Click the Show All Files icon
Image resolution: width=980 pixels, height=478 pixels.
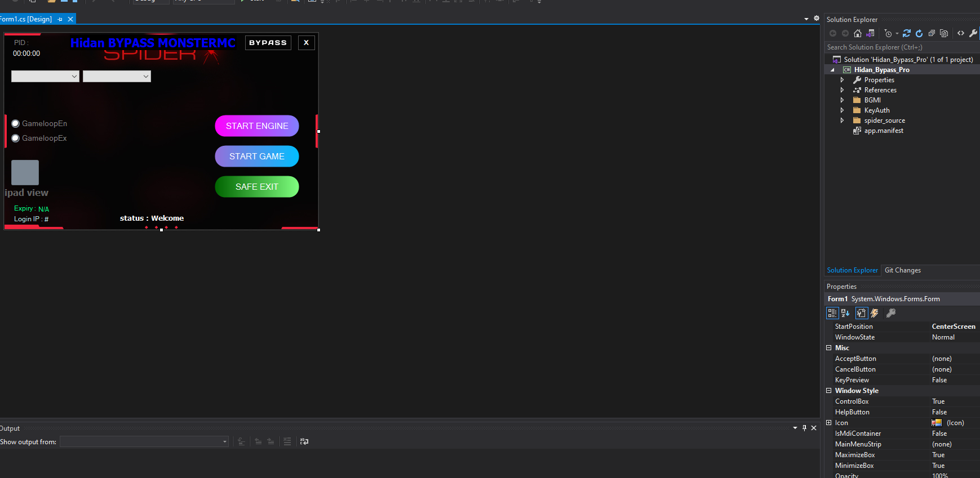pyautogui.click(x=944, y=33)
